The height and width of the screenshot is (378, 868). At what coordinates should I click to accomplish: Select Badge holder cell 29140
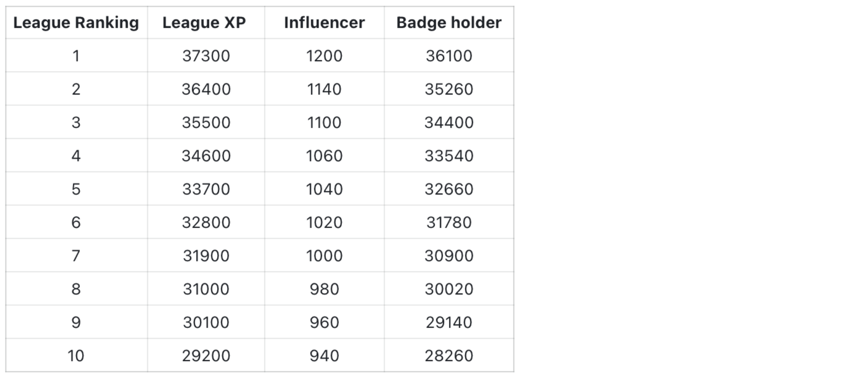tap(449, 322)
